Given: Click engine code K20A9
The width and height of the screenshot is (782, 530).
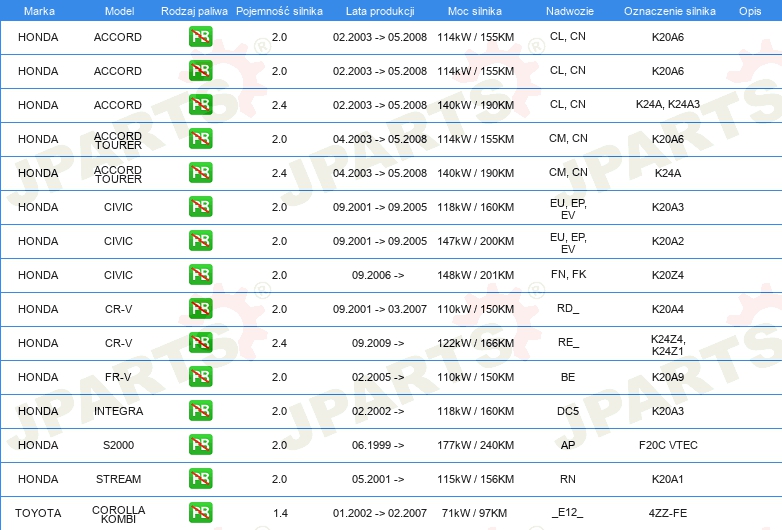Looking at the screenshot, I should 668,377.
